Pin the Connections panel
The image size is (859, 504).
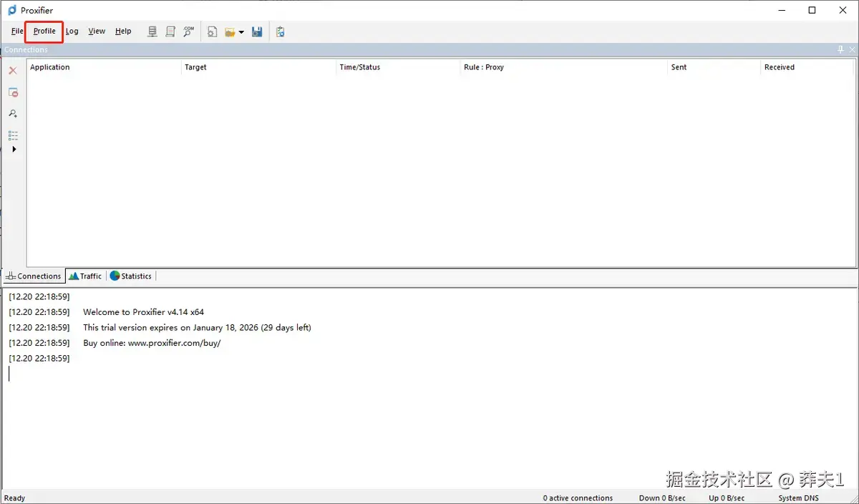840,50
